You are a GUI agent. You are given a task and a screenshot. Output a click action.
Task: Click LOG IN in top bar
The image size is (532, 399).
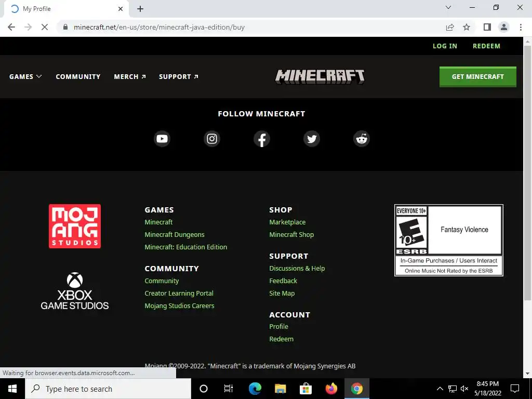(x=445, y=46)
